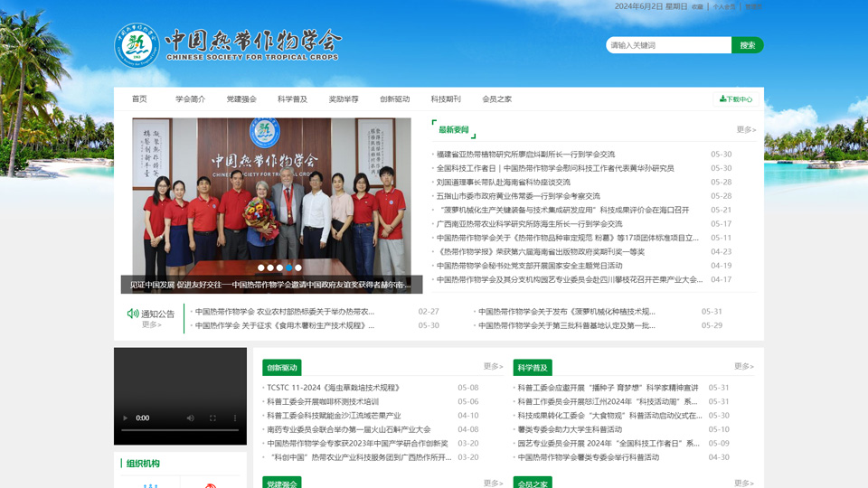Open notice 农业农村部热标委关于举办热带农

(285, 312)
